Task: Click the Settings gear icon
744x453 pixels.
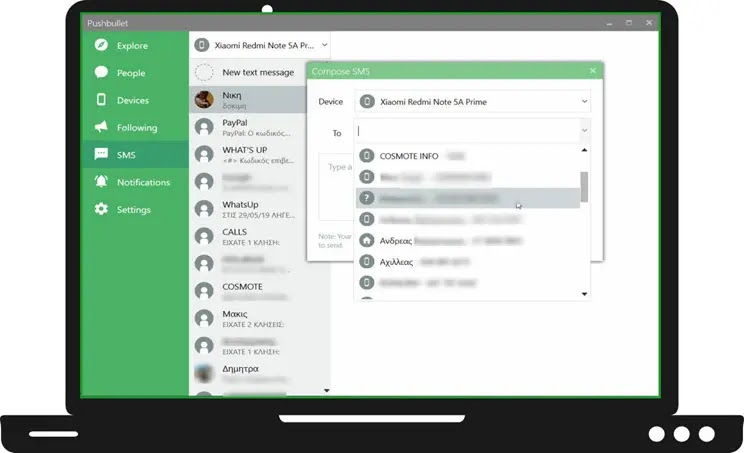Action: (x=101, y=209)
